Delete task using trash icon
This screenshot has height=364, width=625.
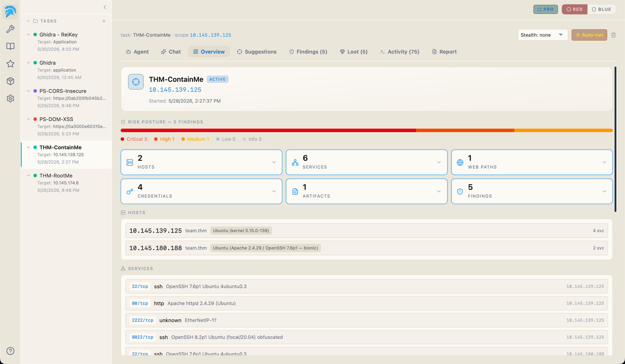(613, 35)
